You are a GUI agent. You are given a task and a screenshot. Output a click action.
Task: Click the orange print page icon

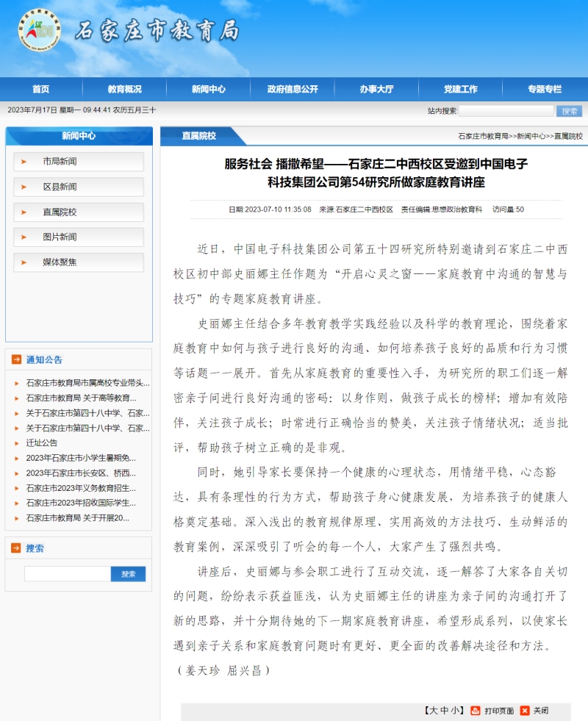(476, 711)
